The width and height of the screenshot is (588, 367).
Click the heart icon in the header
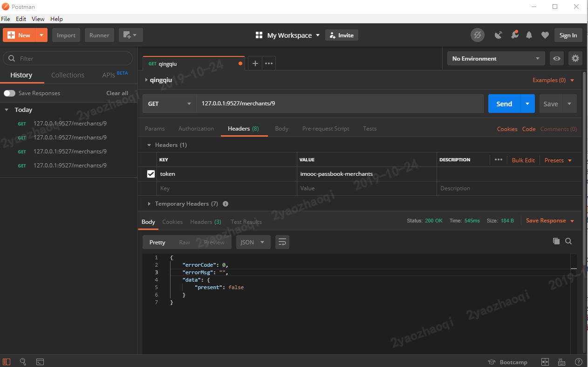click(x=545, y=35)
